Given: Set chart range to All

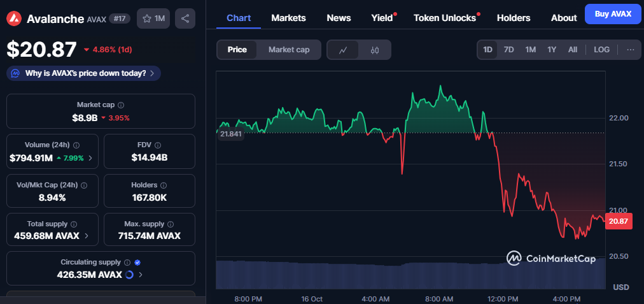Looking at the screenshot, I should 573,50.
